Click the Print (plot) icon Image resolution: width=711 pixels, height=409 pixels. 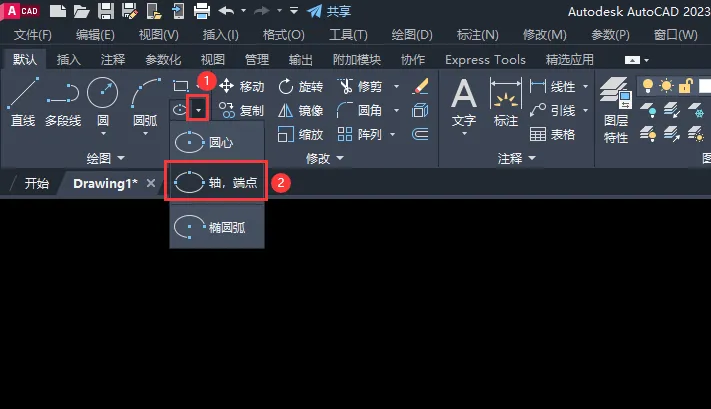click(x=202, y=11)
